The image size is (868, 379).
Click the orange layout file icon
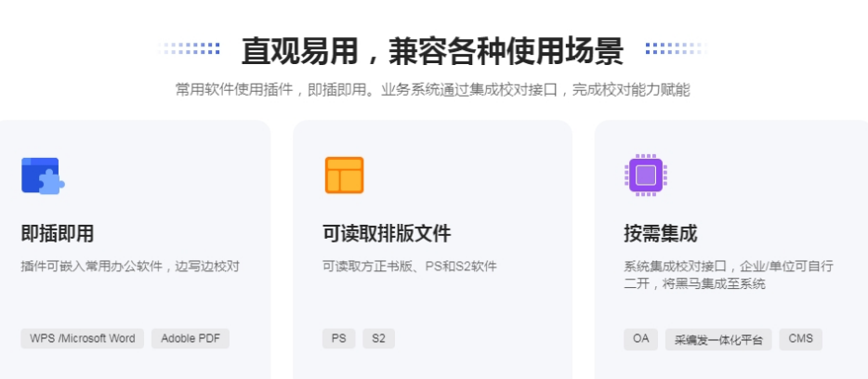point(344,176)
